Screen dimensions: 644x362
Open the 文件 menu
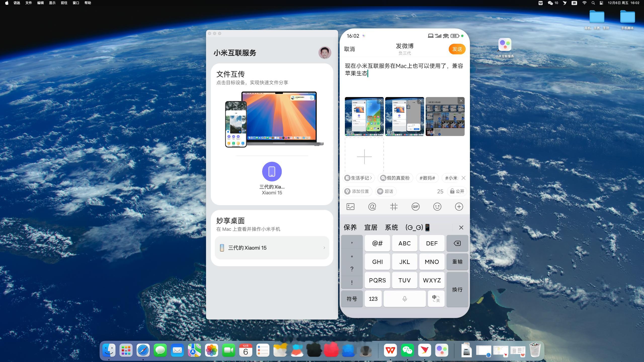[29, 3]
